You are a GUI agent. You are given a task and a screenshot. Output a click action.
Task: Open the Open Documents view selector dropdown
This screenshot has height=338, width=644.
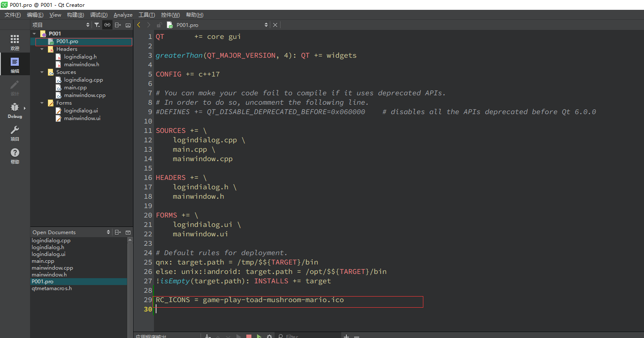108,232
